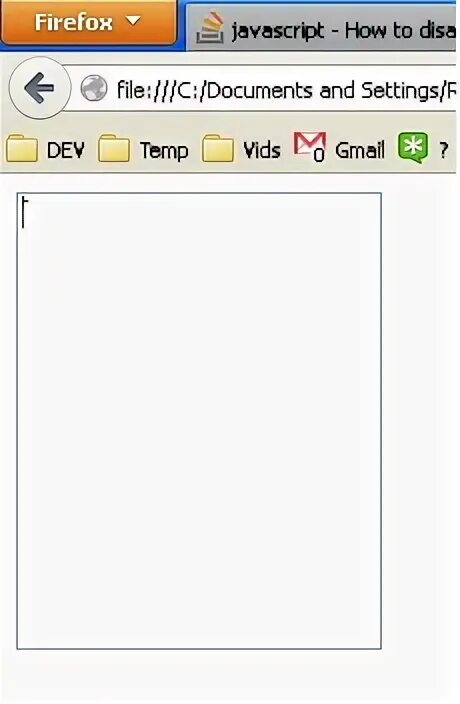Click the green asterisk bookmark icon

point(413,147)
